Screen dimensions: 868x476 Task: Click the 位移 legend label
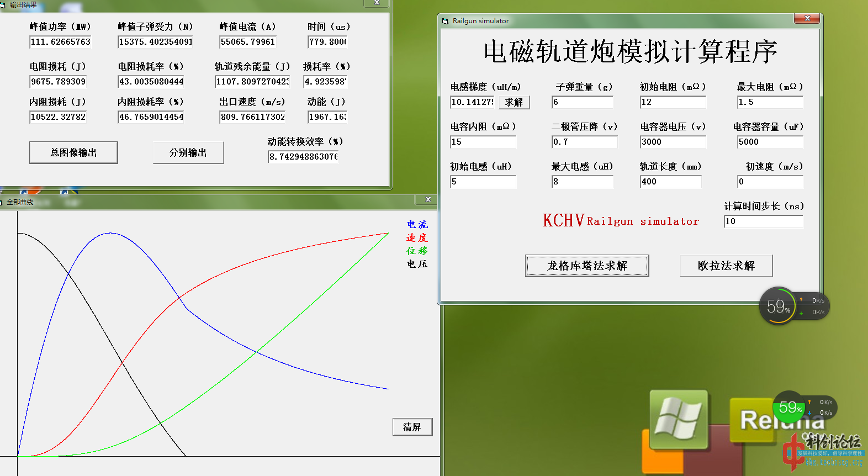417,251
